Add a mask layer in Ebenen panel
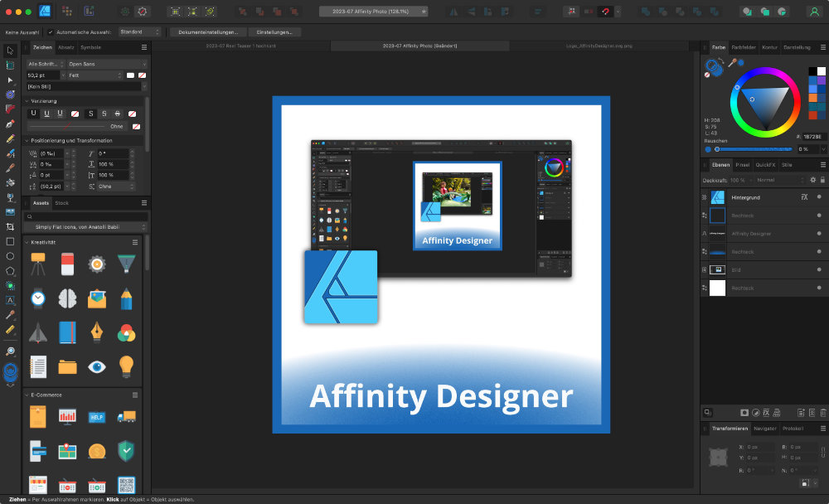This screenshot has height=504, width=829. [x=744, y=413]
